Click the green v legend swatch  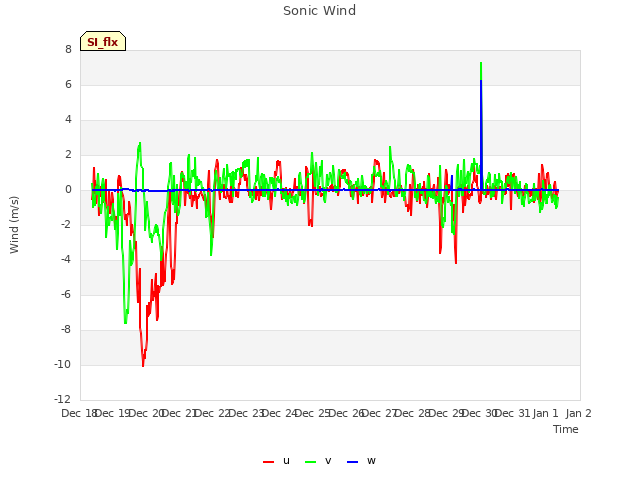(311, 462)
